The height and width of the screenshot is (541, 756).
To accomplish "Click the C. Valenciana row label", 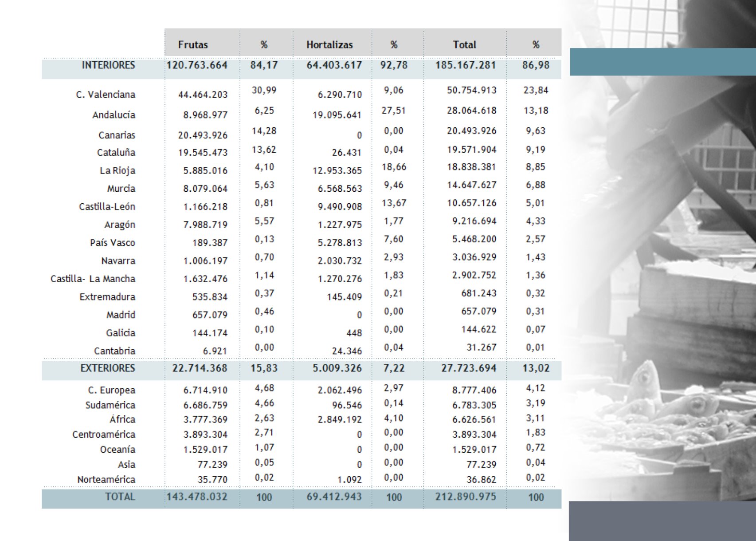I will point(106,95).
